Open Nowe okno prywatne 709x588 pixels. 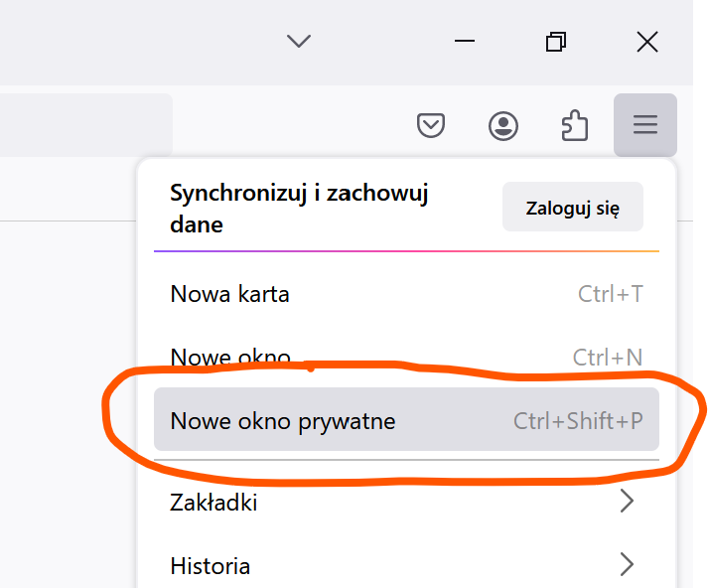click(283, 420)
